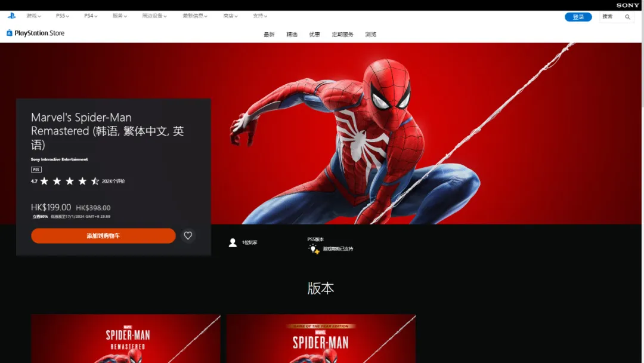Expand the PS4 dropdown menu
Screen dimensions: 644x363
pyautogui.click(x=91, y=16)
